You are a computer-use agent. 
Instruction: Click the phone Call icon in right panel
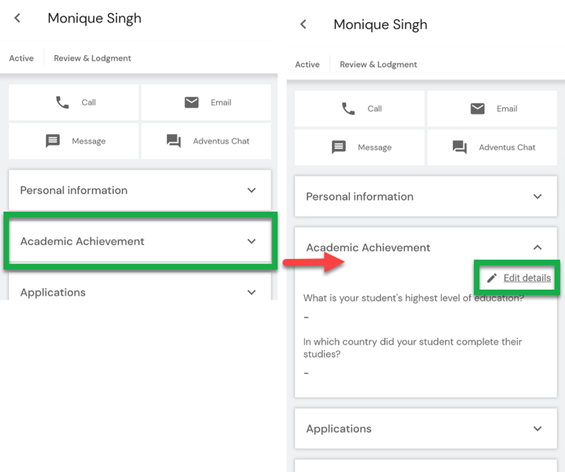pyautogui.click(x=348, y=108)
